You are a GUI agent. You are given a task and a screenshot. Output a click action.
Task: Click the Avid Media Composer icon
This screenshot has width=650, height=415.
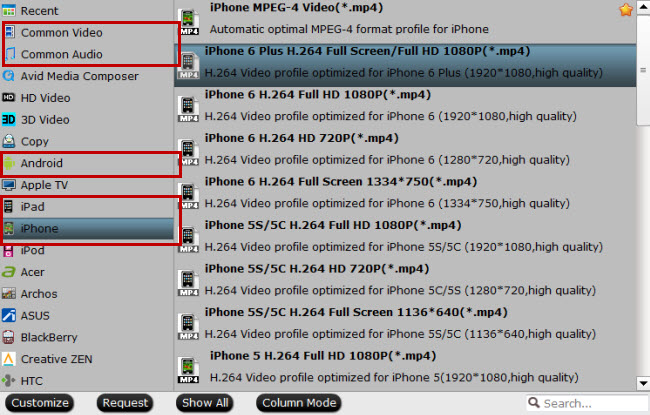8,76
